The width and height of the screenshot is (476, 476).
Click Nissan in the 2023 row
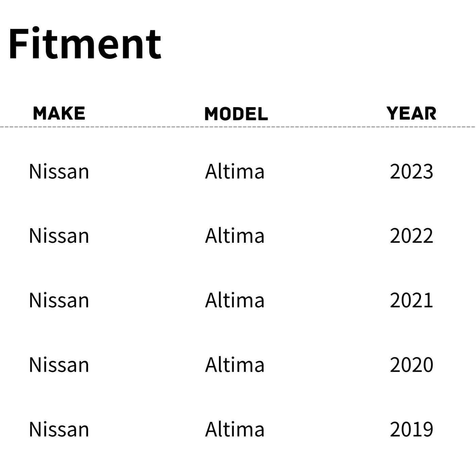click(x=59, y=171)
